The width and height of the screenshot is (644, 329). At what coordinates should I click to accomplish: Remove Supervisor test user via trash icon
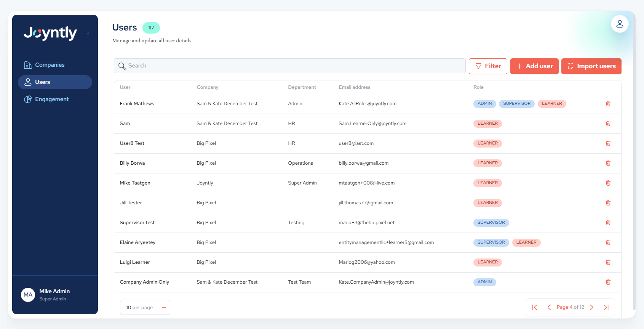(608, 223)
